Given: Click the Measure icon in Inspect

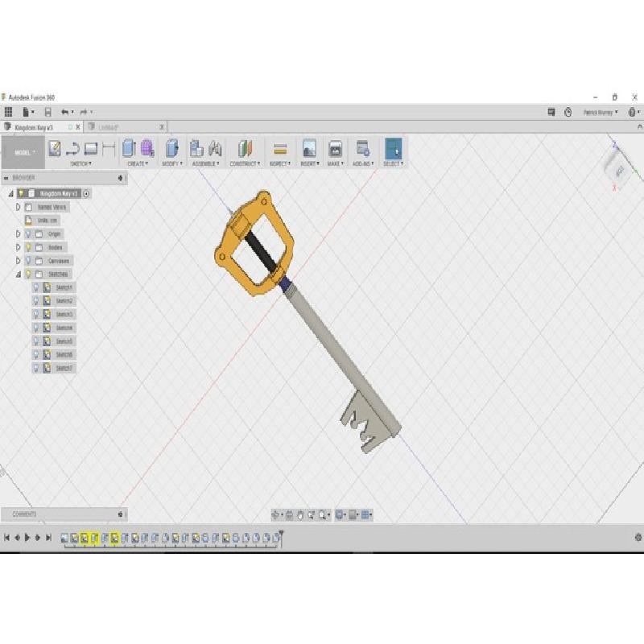Looking at the screenshot, I should 280,149.
